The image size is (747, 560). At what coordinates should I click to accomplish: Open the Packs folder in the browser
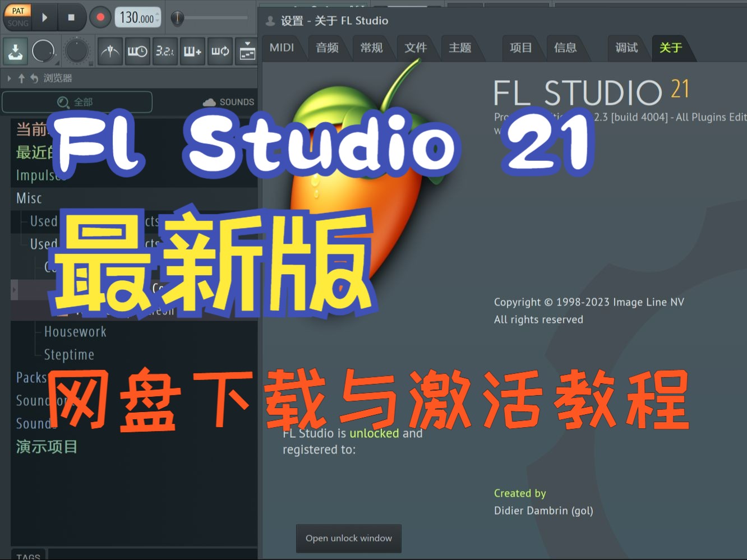point(32,378)
